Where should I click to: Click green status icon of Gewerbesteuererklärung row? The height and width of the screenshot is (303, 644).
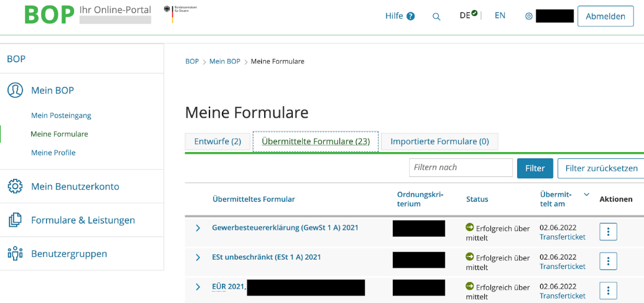[x=469, y=227]
